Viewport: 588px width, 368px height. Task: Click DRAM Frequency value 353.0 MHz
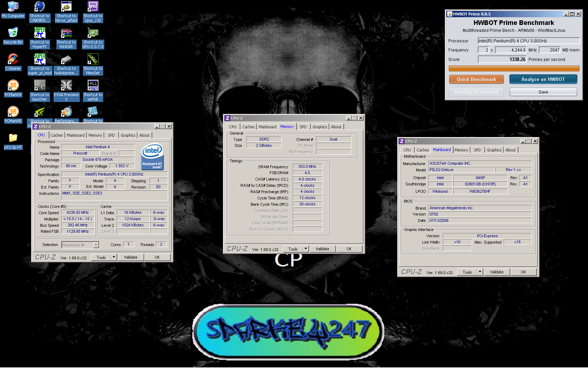307,166
